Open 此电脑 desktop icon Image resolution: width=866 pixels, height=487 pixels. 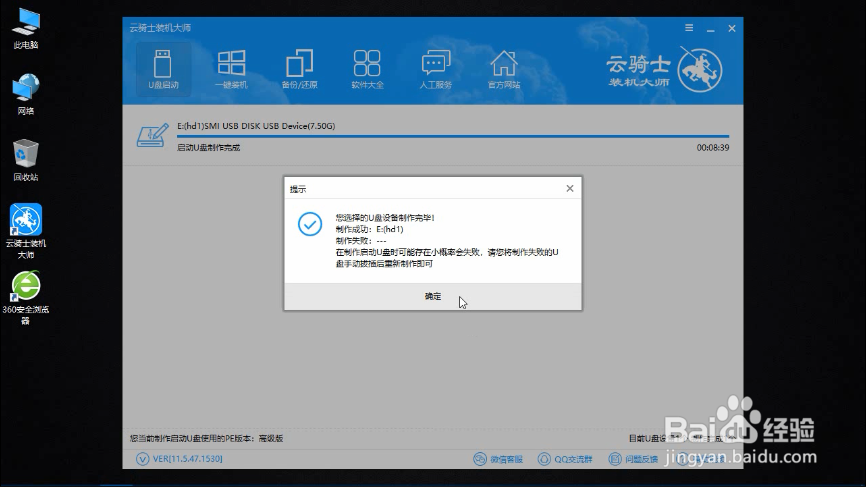[x=26, y=29]
